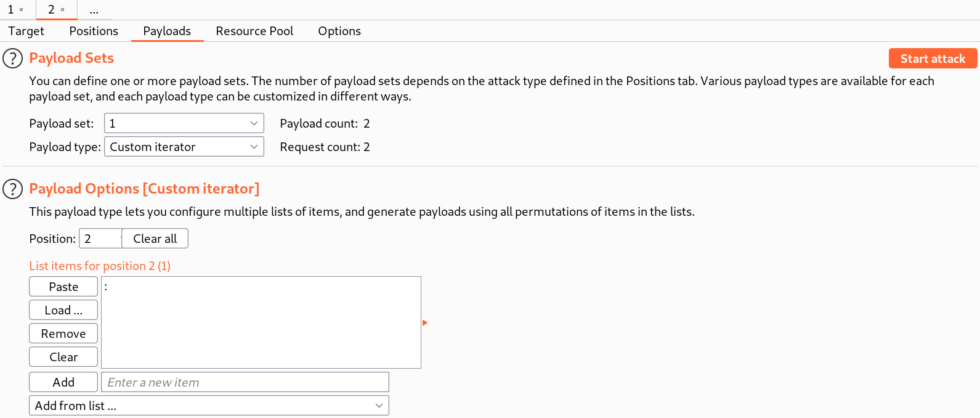The width and height of the screenshot is (980, 418).
Task: Go to the Target tab
Action: tap(26, 31)
